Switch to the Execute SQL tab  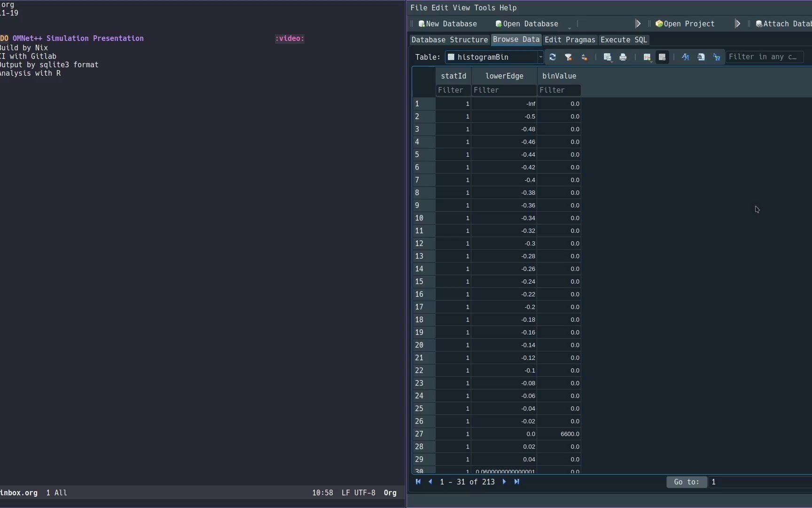pyautogui.click(x=623, y=40)
